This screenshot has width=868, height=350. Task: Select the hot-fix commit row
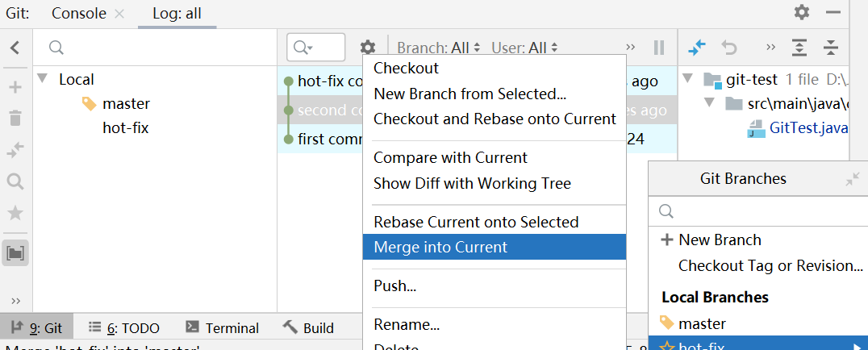click(x=477, y=82)
